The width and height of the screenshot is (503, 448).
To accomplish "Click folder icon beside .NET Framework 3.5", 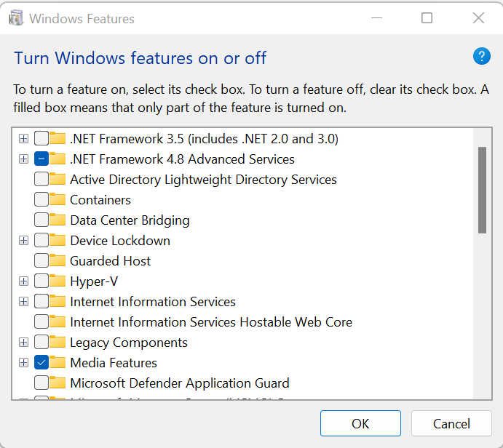I will (58, 138).
